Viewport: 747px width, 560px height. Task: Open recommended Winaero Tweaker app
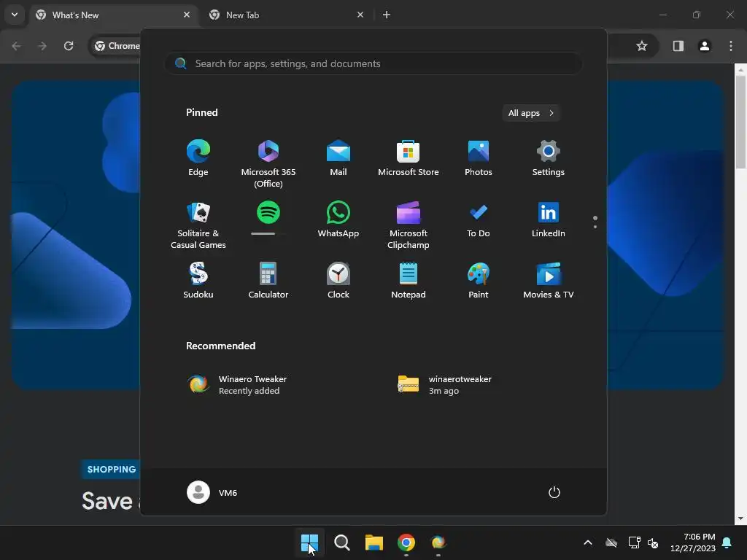click(239, 385)
